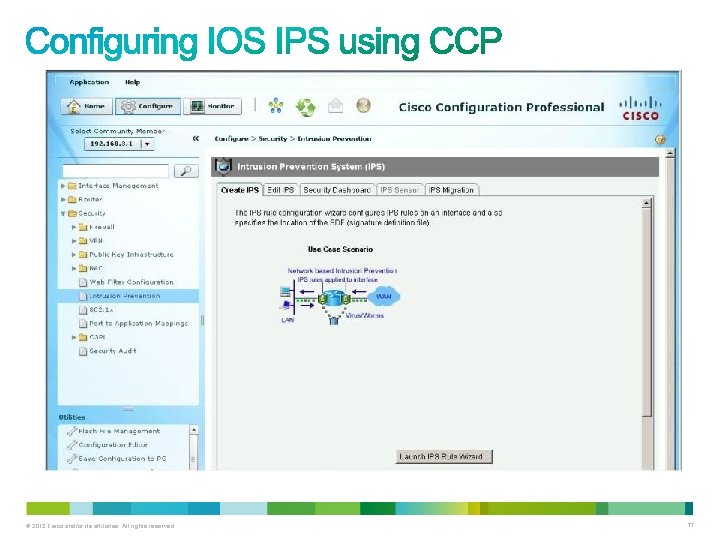Click the search text field
Screen dimensions: 720x540
pyautogui.click(x=116, y=171)
